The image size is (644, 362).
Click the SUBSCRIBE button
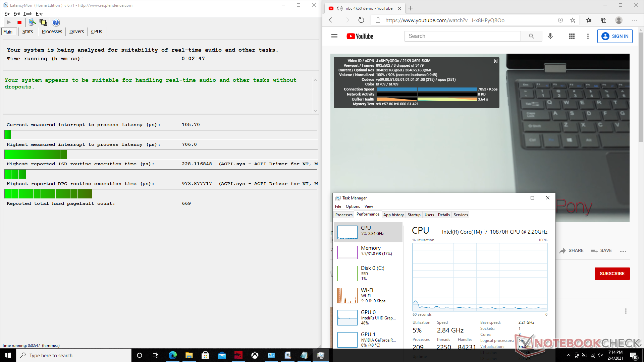pos(612,274)
